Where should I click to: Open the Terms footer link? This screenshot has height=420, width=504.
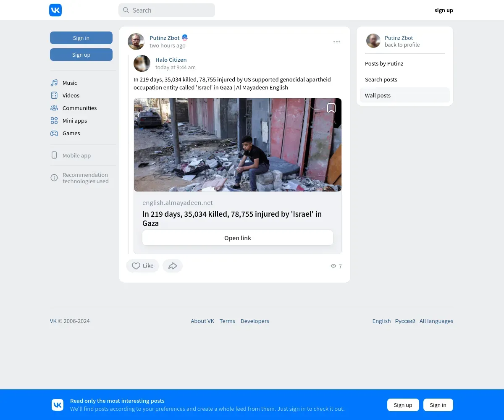tap(227, 321)
